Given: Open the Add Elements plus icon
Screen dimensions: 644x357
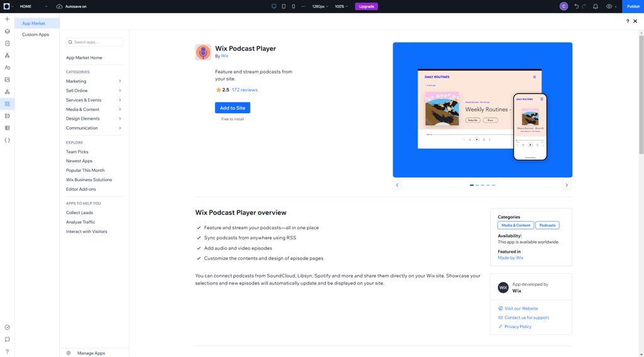Looking at the screenshot, I should [x=7, y=19].
